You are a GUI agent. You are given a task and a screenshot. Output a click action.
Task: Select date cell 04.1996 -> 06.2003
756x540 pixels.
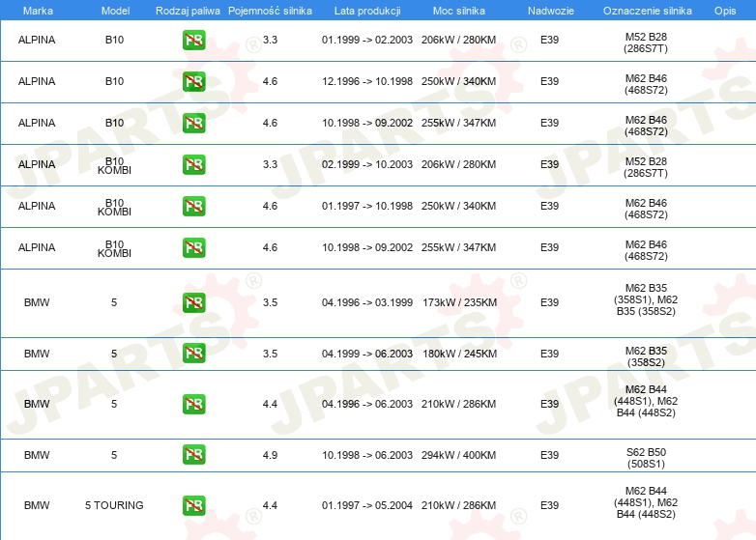[367, 404]
